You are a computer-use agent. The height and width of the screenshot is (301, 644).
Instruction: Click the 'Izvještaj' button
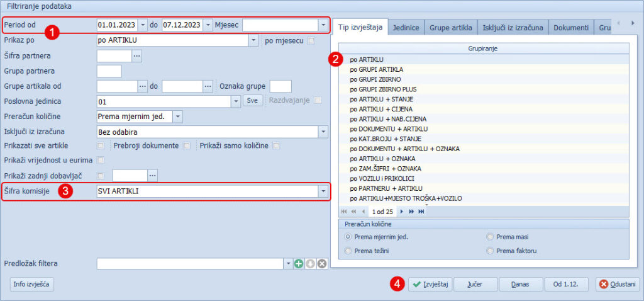[429, 284]
